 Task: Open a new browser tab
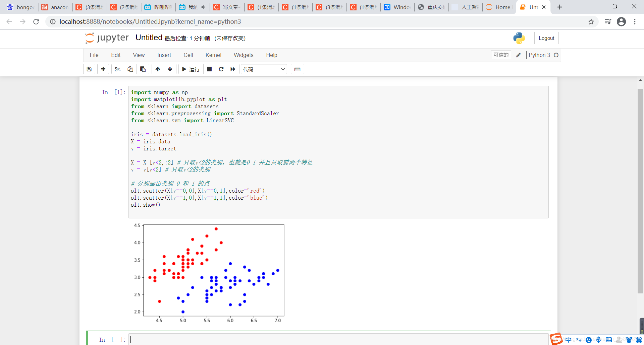[x=559, y=7]
